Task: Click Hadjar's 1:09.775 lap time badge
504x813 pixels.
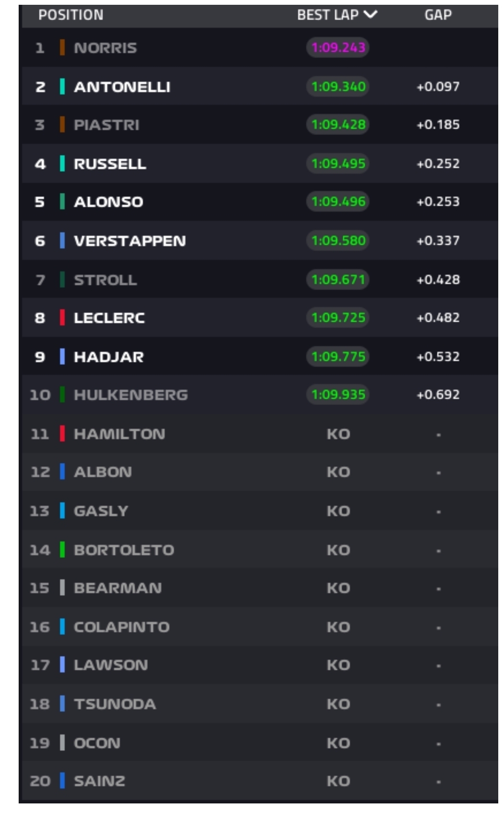Action: 338,357
